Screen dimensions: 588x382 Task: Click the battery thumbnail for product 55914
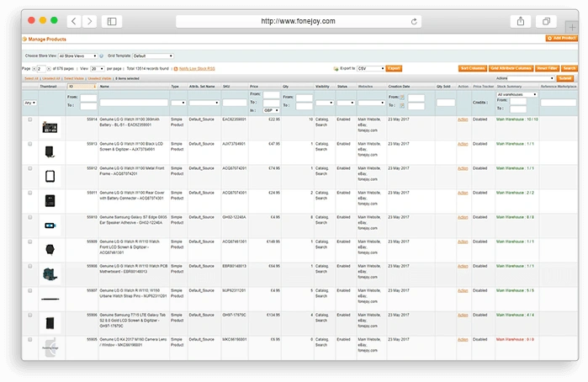50,128
